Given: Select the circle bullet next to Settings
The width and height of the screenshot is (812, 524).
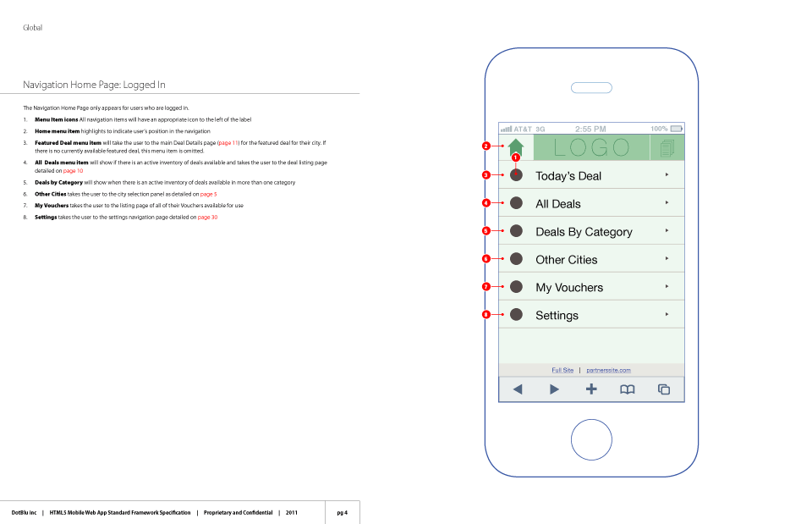Looking at the screenshot, I should tap(516, 315).
